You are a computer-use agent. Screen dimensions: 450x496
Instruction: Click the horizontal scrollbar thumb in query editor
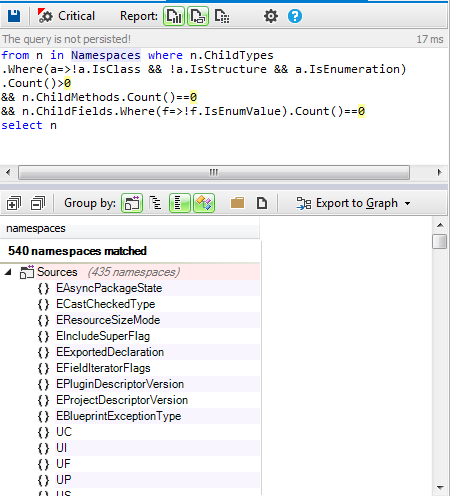(214, 173)
